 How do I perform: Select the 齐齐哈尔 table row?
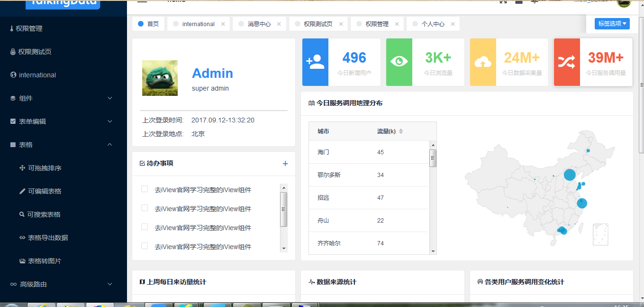[369, 243]
